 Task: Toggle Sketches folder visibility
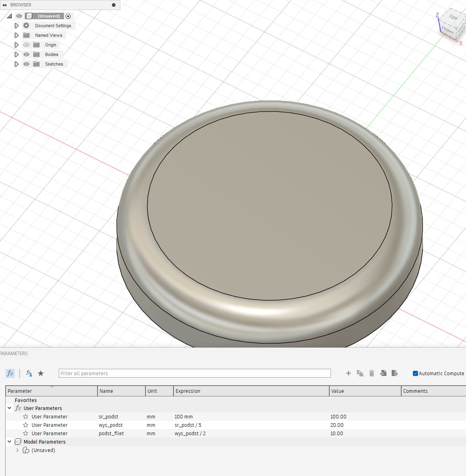[26, 64]
